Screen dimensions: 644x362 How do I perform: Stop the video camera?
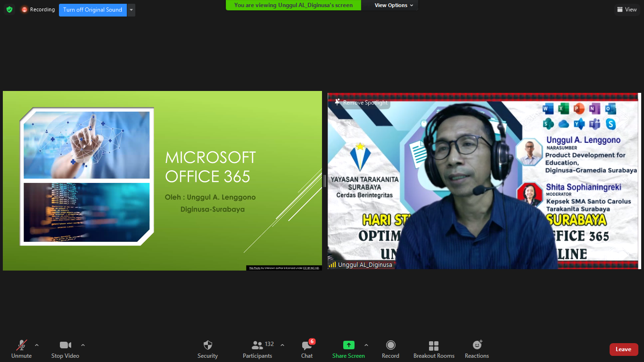click(x=65, y=349)
